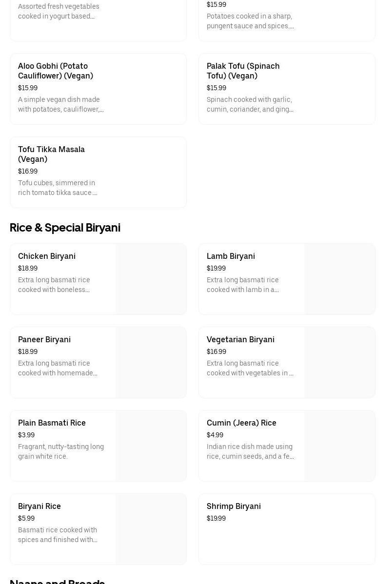Select the Vegetarian Biryani title
The height and width of the screenshot is (584, 392).
tap(240, 339)
